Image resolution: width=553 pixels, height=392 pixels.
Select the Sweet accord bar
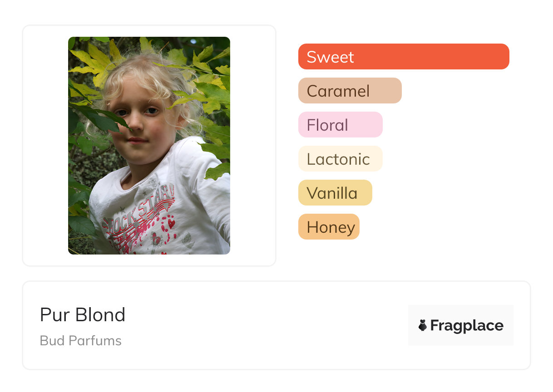pos(403,57)
